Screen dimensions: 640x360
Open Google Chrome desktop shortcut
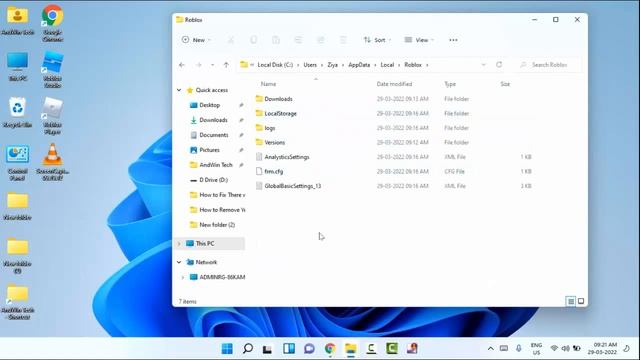coord(52,23)
